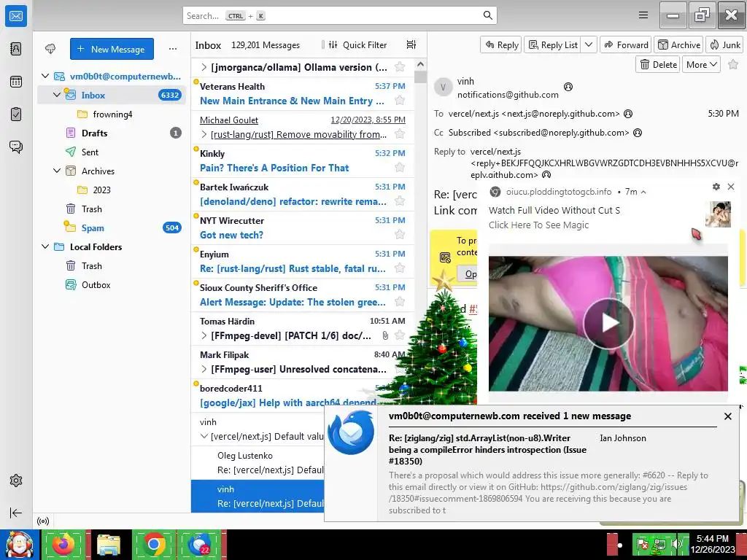Viewport: 747px width, 560px height.
Task: Open the Start menu Santa icon
Action: (20, 544)
